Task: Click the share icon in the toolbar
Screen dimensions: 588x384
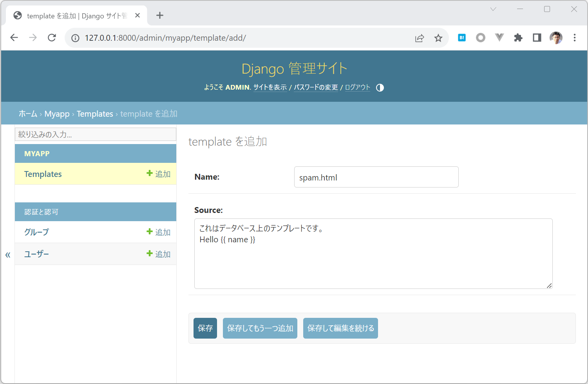Action: [x=419, y=38]
